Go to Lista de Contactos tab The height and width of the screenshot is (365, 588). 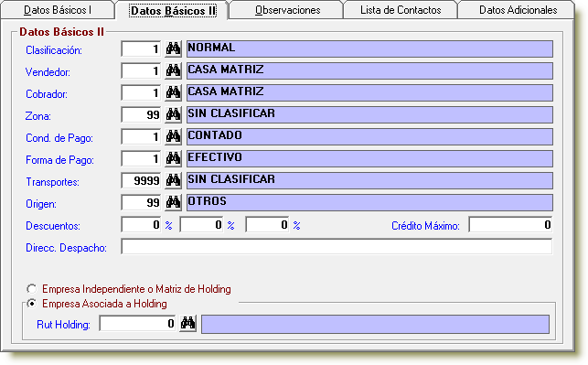point(401,10)
